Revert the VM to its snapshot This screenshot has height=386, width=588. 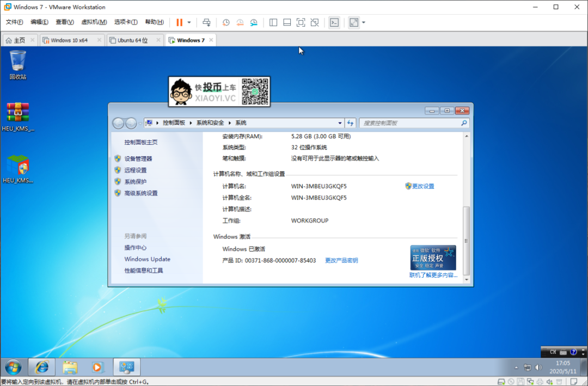pos(240,22)
